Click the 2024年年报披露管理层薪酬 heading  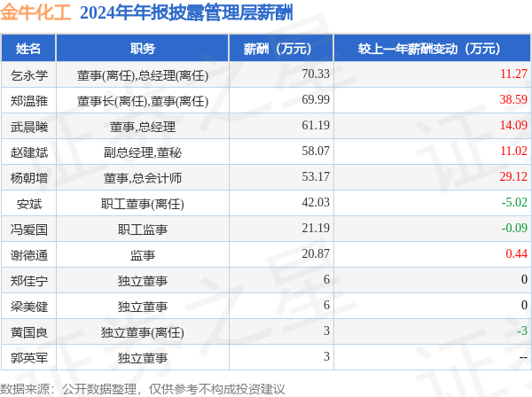[186, 13]
